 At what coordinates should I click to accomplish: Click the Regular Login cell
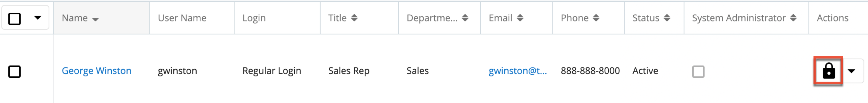click(x=272, y=71)
